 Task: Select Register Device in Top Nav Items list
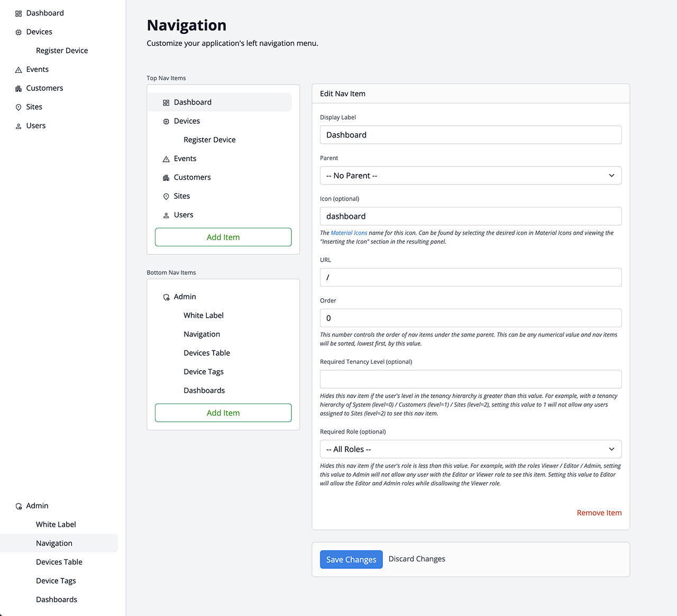[209, 140]
